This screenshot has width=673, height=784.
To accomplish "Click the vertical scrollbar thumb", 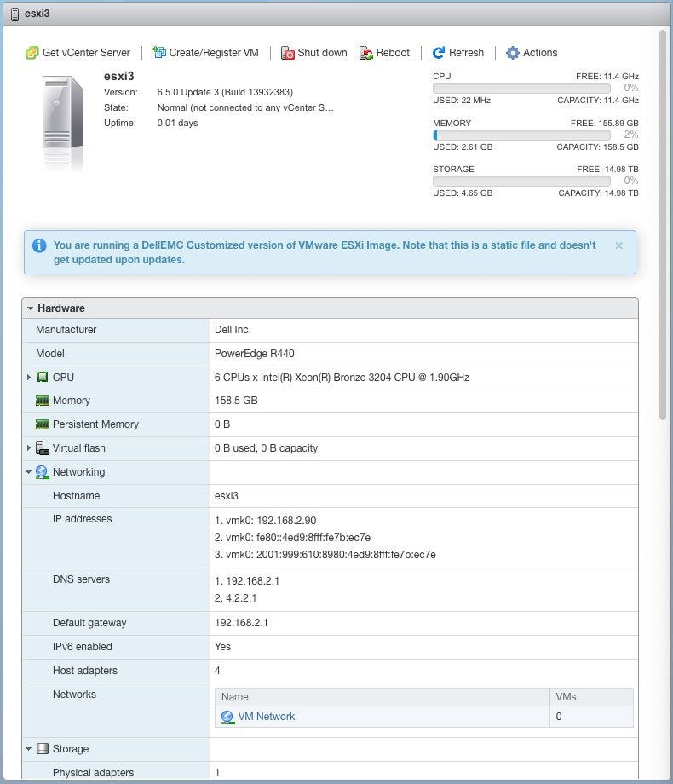I will (663, 225).
